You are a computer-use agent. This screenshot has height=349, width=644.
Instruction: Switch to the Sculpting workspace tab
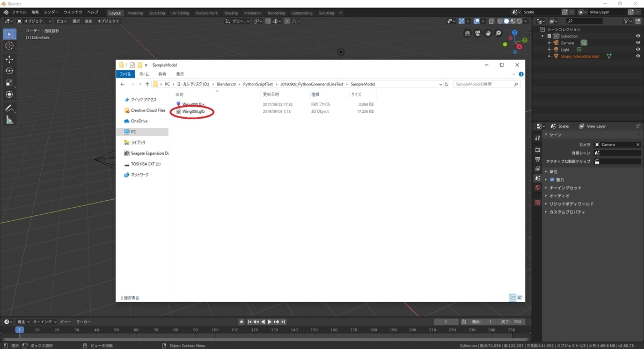coord(157,13)
